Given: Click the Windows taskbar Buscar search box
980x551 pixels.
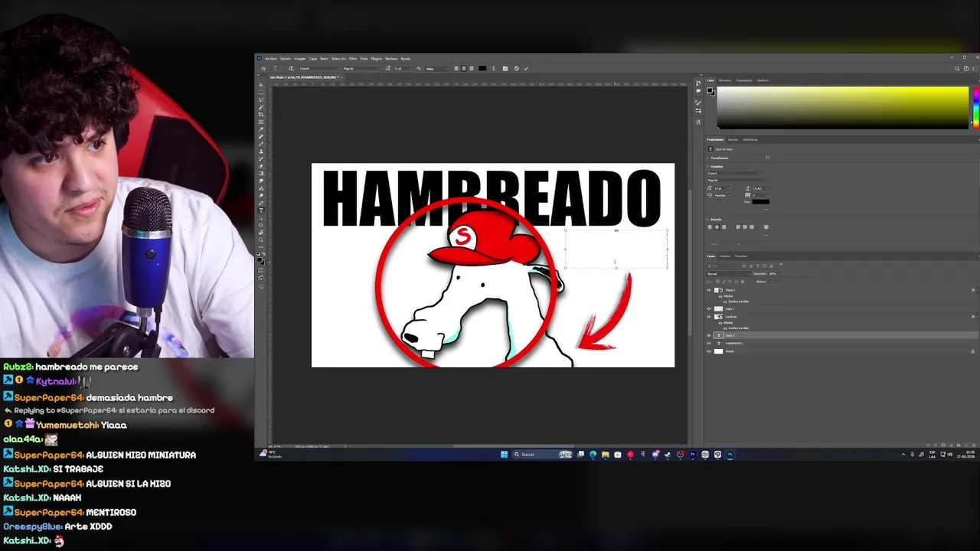Looking at the screenshot, I should [543, 455].
